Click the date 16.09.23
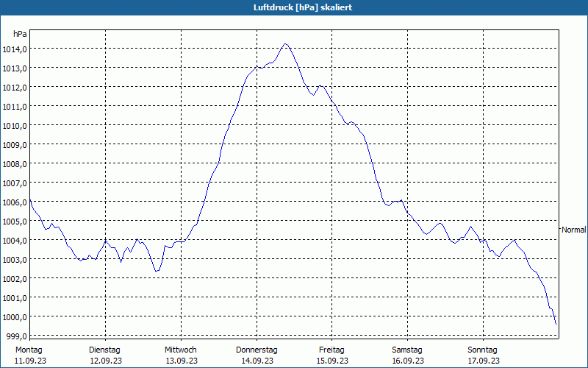Viewport: 588px width, 368px height. pos(408,361)
